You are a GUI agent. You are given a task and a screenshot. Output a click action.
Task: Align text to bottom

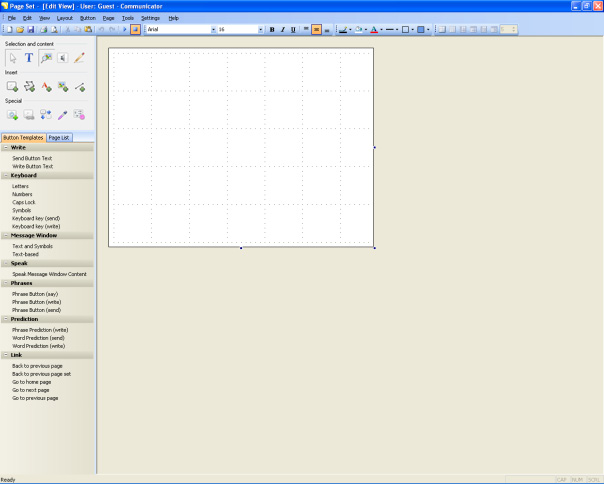(x=327, y=29)
